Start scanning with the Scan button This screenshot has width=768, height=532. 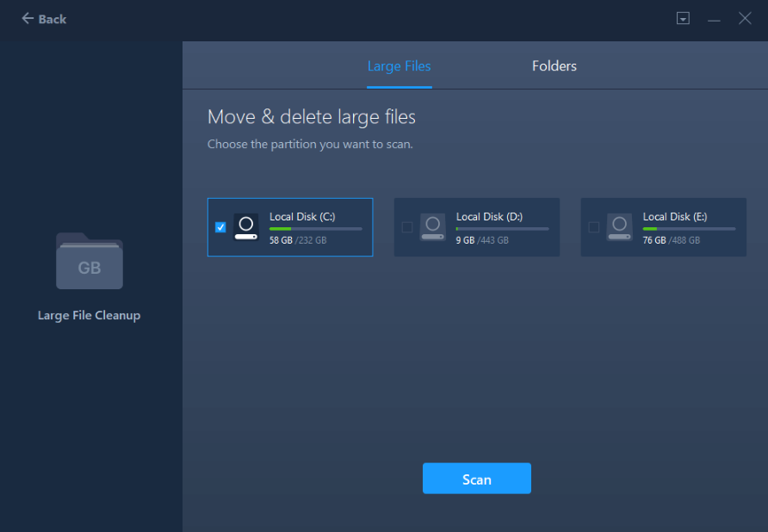click(477, 479)
